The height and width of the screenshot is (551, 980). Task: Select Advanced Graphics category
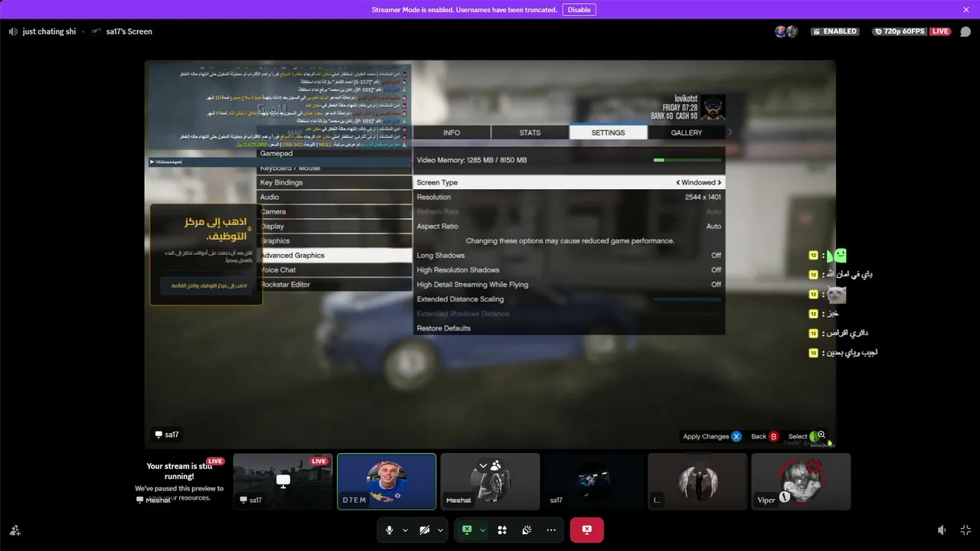coord(335,256)
